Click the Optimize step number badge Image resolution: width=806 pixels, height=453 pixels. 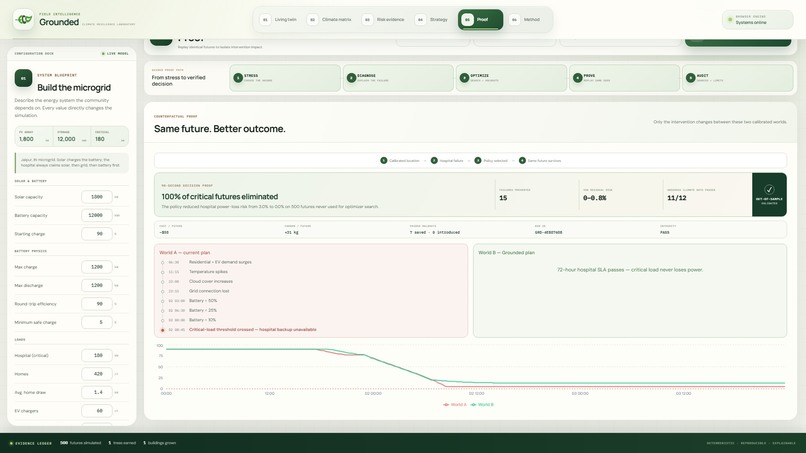pyautogui.click(x=464, y=78)
